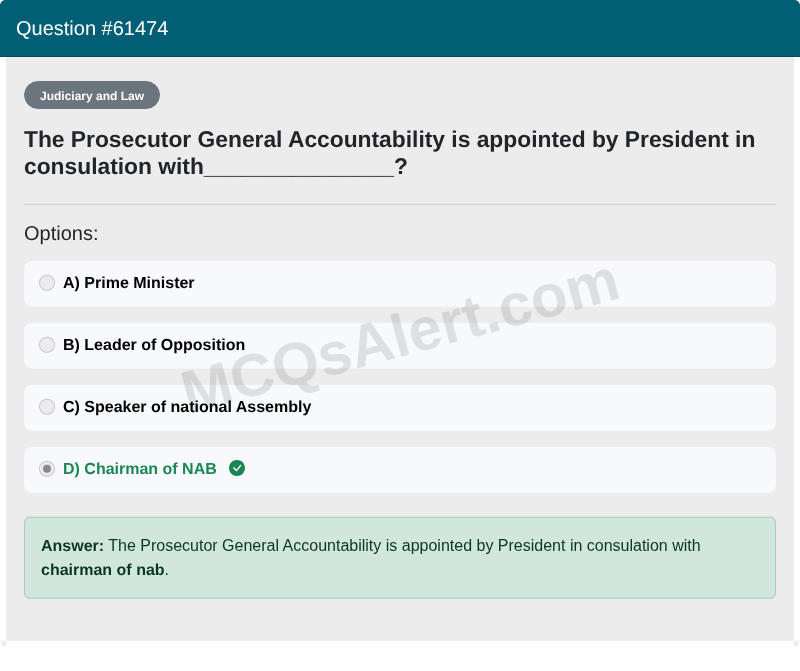This screenshot has width=800, height=671.
Task: Click the answer explanation sentence in green box
Action: coord(371,558)
